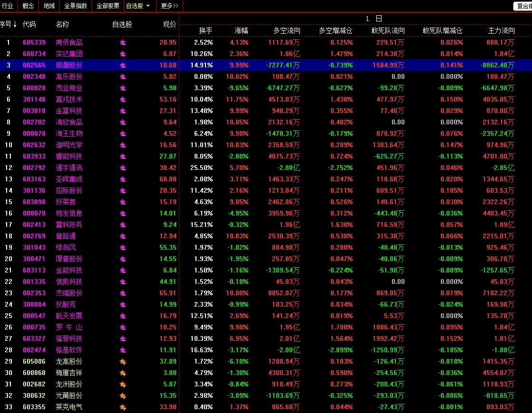The width and height of the screenshot is (532, 413).
Task: Sort by 序号 column arrow
Action: pos(15,24)
